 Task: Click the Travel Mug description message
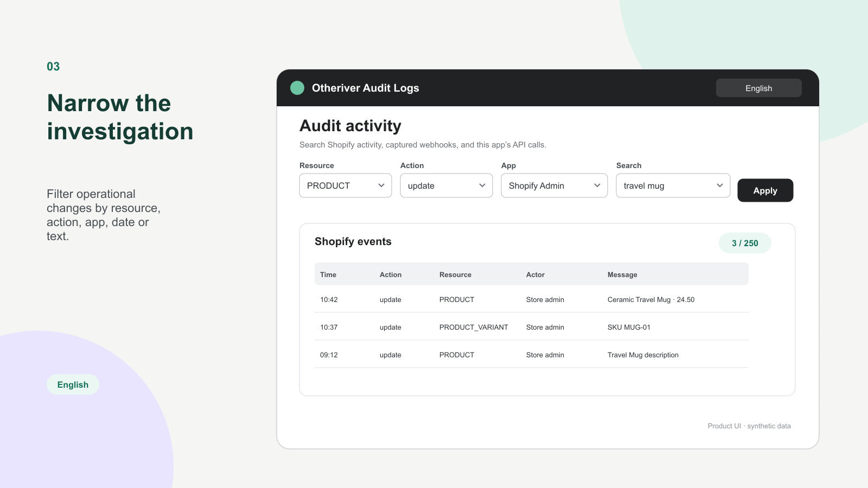tap(643, 355)
